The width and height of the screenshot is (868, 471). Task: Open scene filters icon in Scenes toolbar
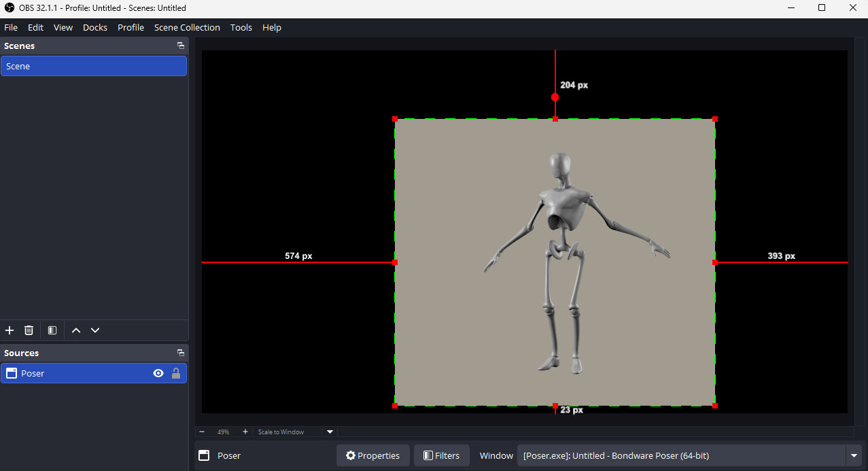pos(52,330)
